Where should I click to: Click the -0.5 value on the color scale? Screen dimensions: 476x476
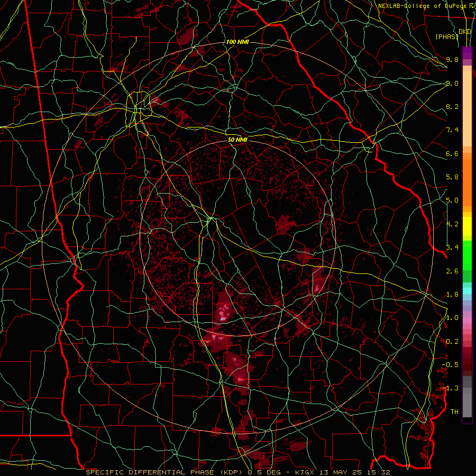click(450, 364)
